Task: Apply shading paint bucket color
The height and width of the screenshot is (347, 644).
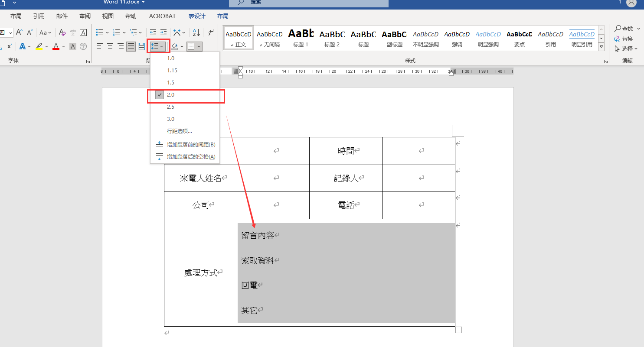Action: click(174, 46)
